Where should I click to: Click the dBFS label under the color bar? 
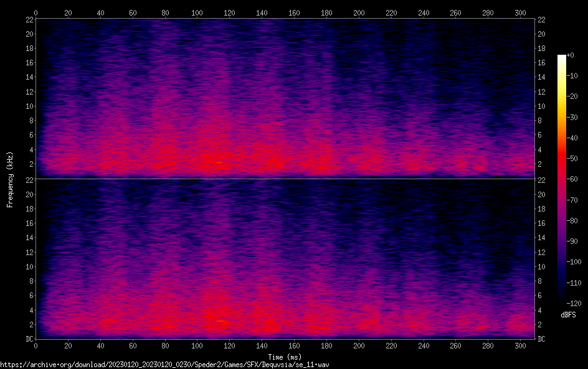click(568, 315)
